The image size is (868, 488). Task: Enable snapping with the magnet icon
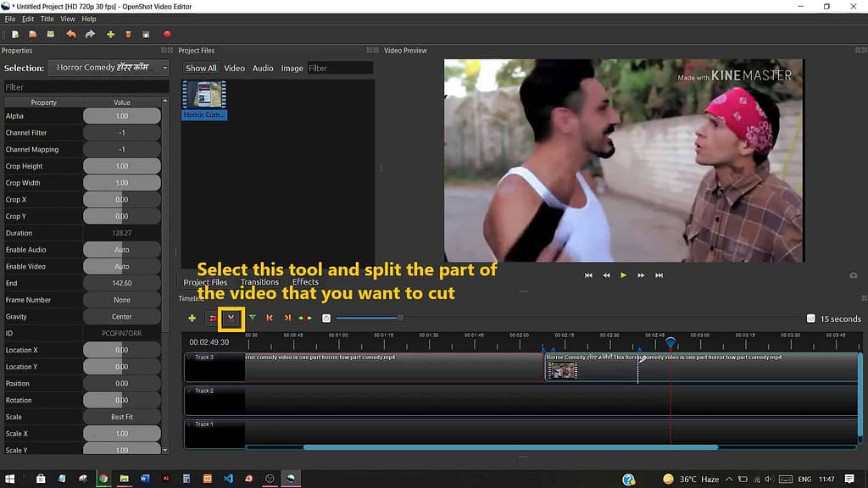coord(213,318)
